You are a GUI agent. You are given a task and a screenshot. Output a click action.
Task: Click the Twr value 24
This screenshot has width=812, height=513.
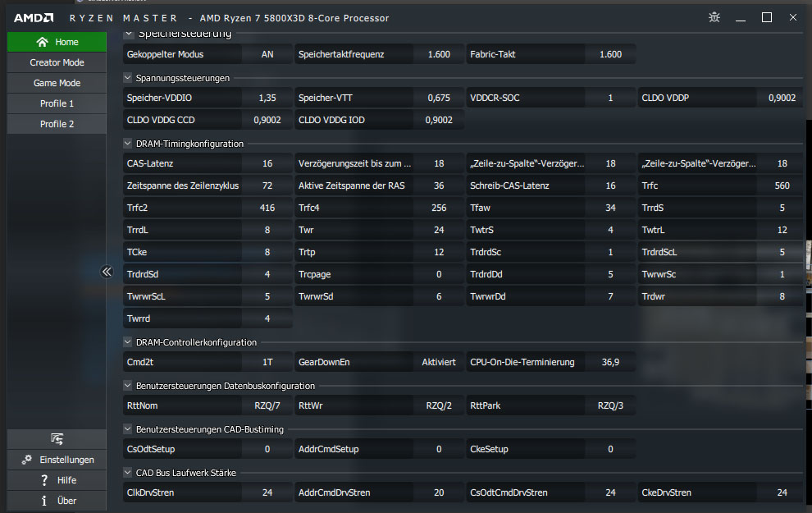439,230
